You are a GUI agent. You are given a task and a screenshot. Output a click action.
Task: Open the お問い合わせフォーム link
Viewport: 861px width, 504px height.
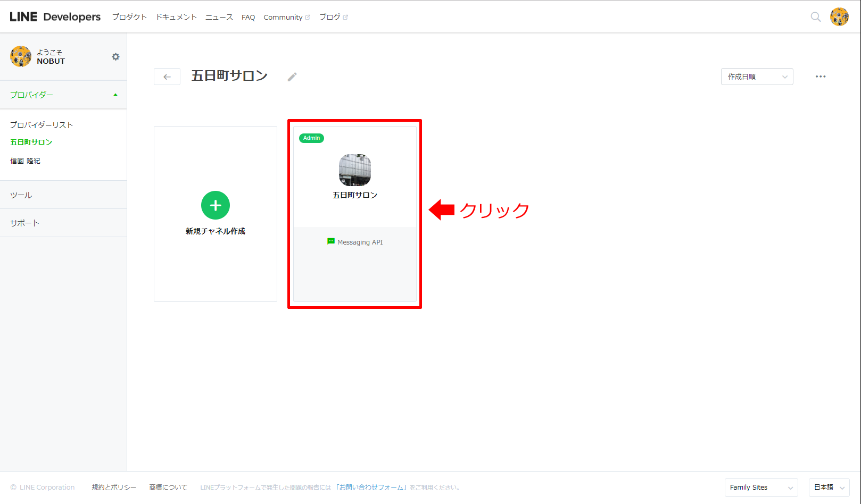coord(371,488)
